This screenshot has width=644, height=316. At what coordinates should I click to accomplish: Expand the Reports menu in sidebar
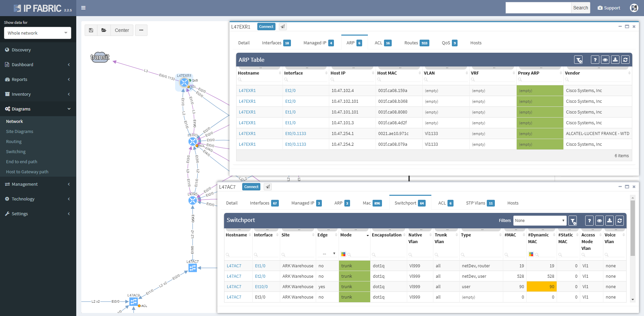[38, 79]
